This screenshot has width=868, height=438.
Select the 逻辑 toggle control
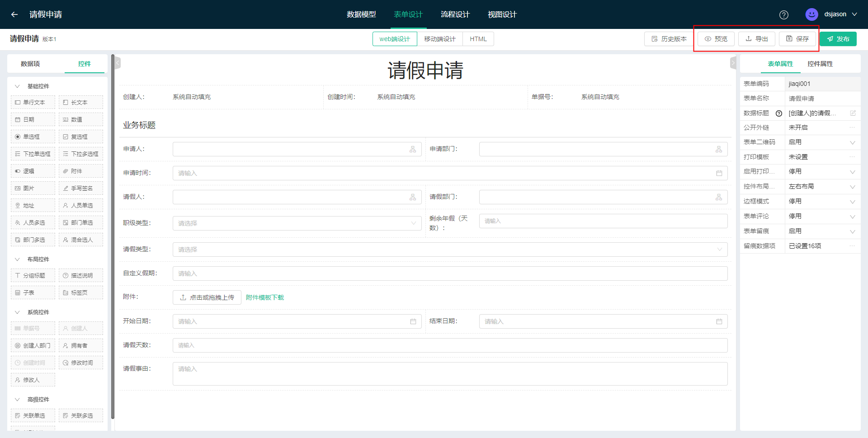click(x=33, y=171)
